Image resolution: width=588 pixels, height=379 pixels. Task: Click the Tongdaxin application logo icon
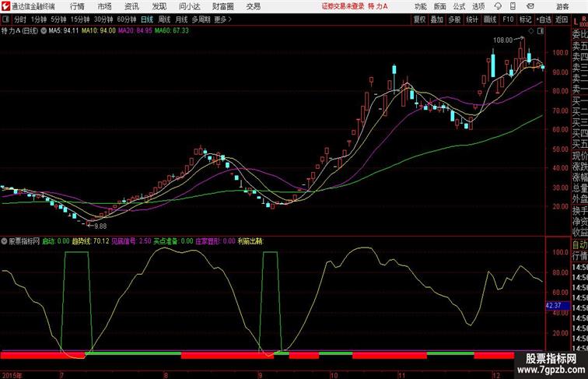(x=5, y=6)
